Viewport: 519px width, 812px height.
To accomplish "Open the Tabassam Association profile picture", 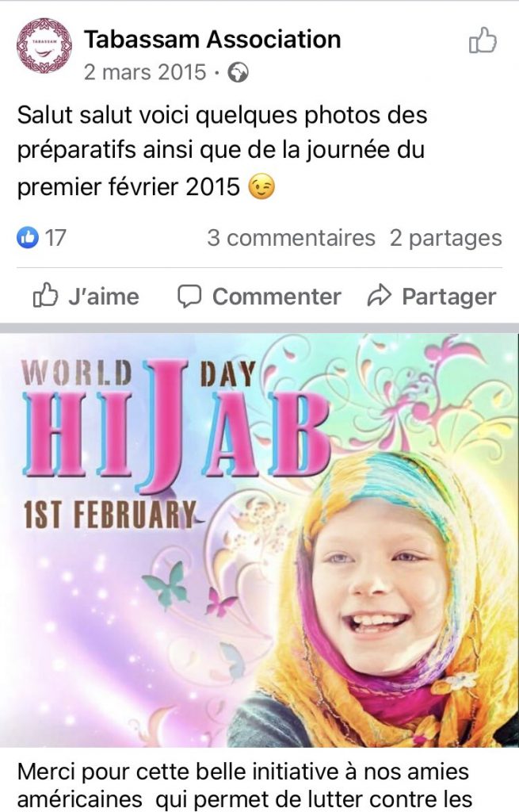I will (44, 45).
